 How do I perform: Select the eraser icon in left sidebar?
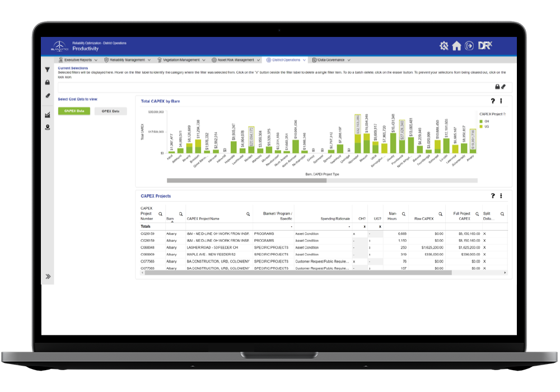point(48,96)
